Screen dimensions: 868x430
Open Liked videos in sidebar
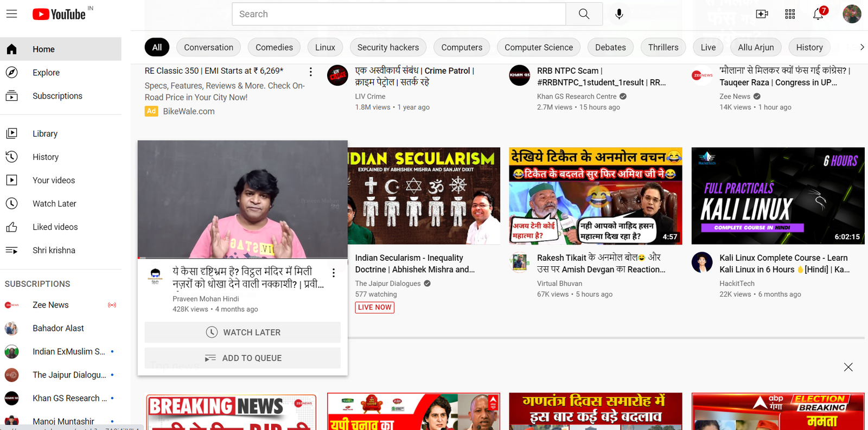pos(61,227)
